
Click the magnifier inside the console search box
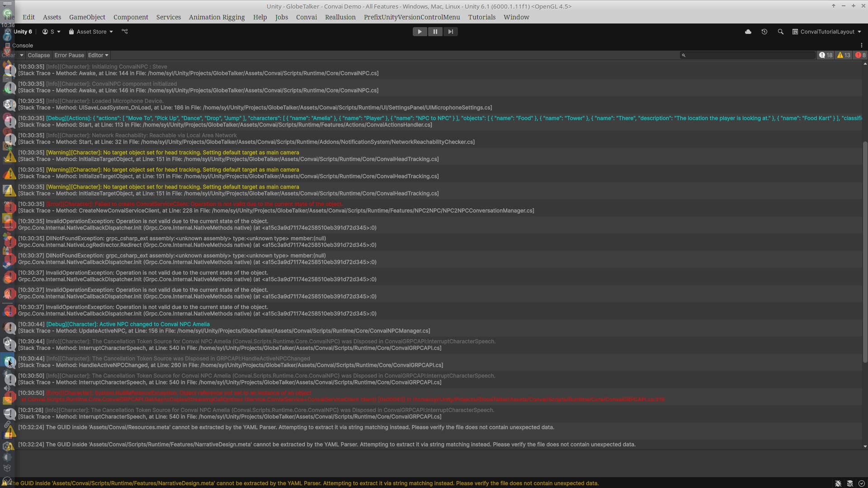(684, 55)
